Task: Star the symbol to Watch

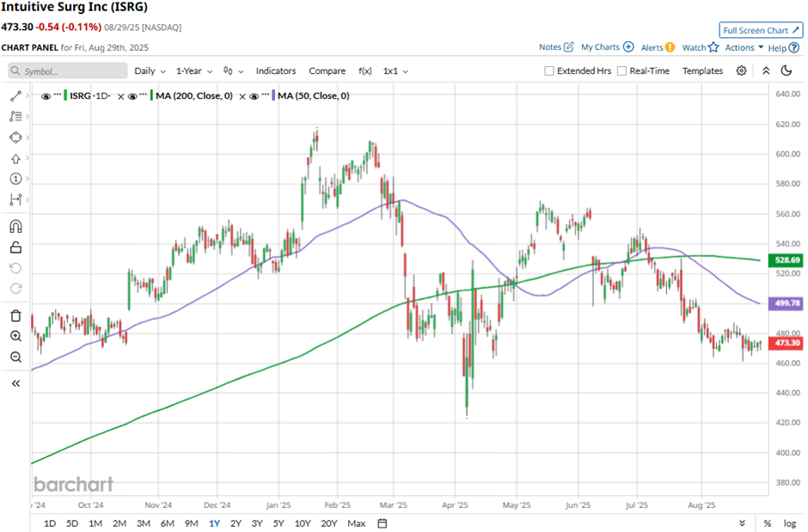Action: point(713,47)
